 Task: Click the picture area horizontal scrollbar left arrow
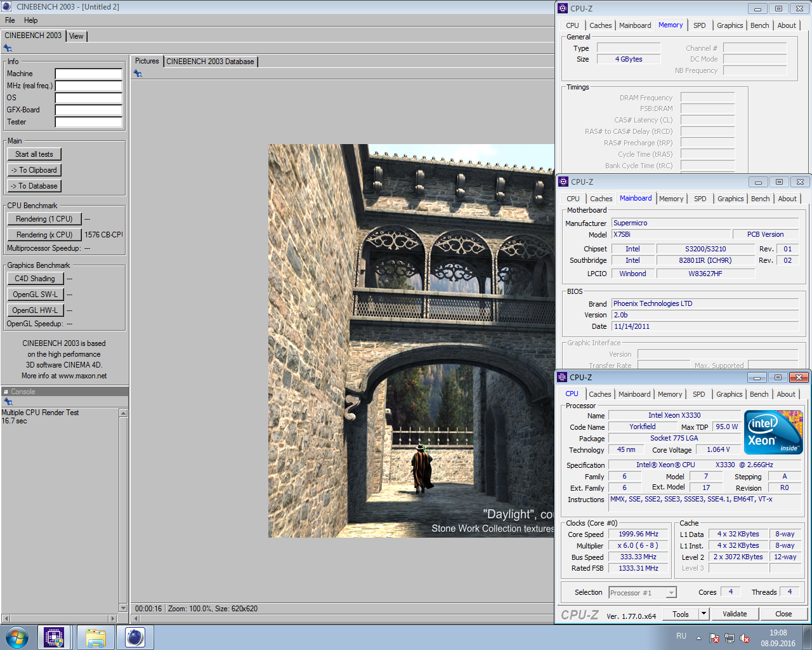pyautogui.click(x=135, y=618)
